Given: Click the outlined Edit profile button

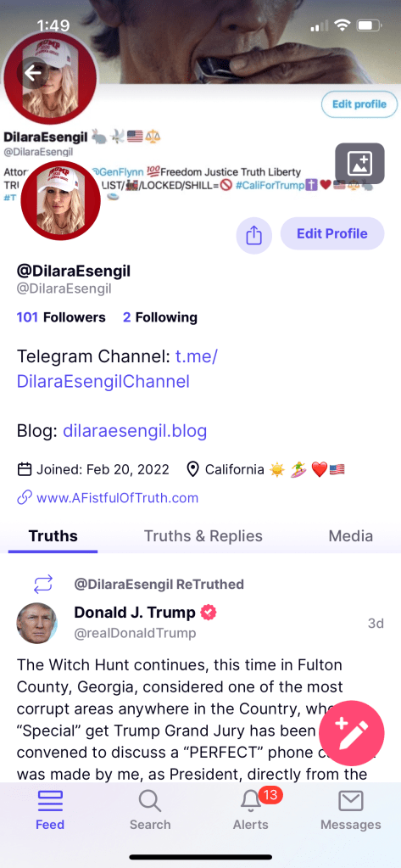Looking at the screenshot, I should tap(359, 104).
